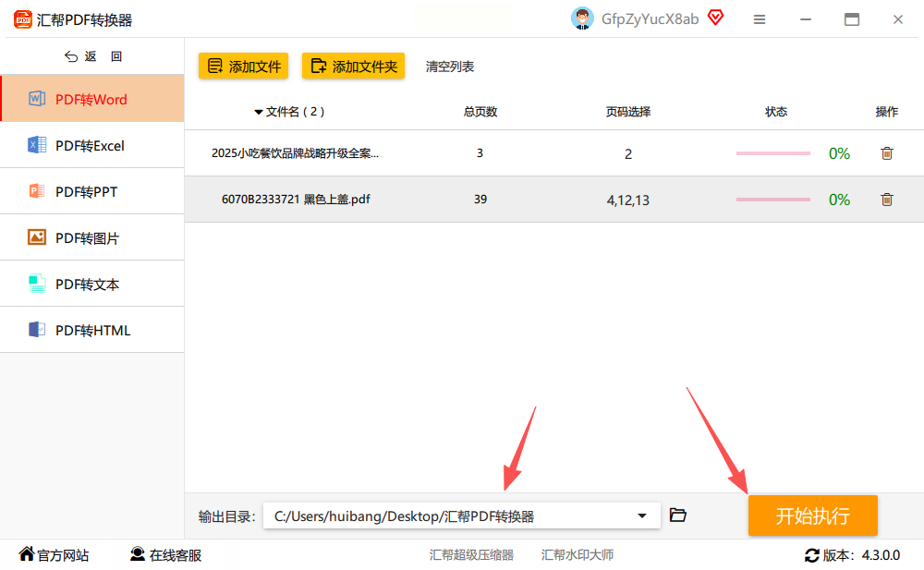This screenshot has height=570, width=924.
Task: Click the 添加文件夹 button
Action: (x=354, y=66)
